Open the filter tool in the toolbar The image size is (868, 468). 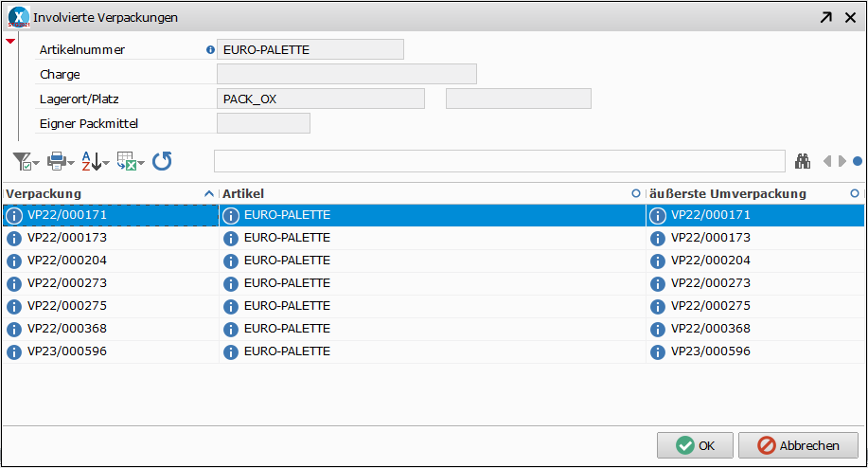[22, 161]
